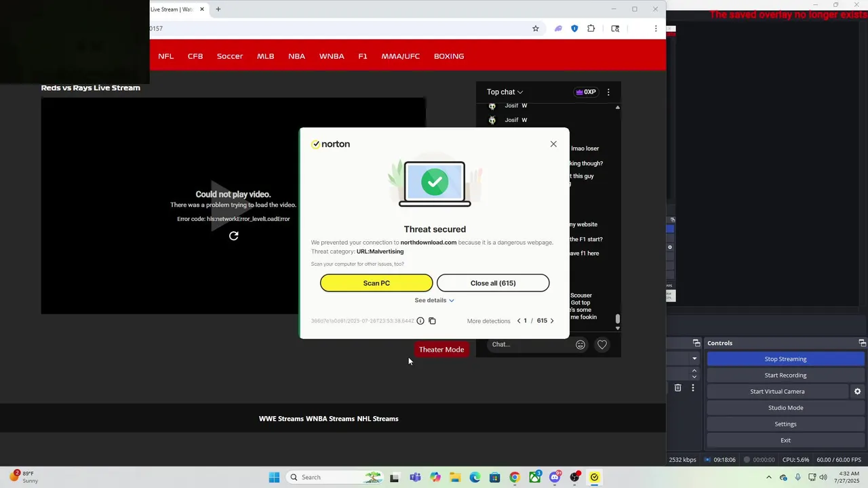
Task: Click the purple extension icon in Chrome
Action: [x=558, y=28]
